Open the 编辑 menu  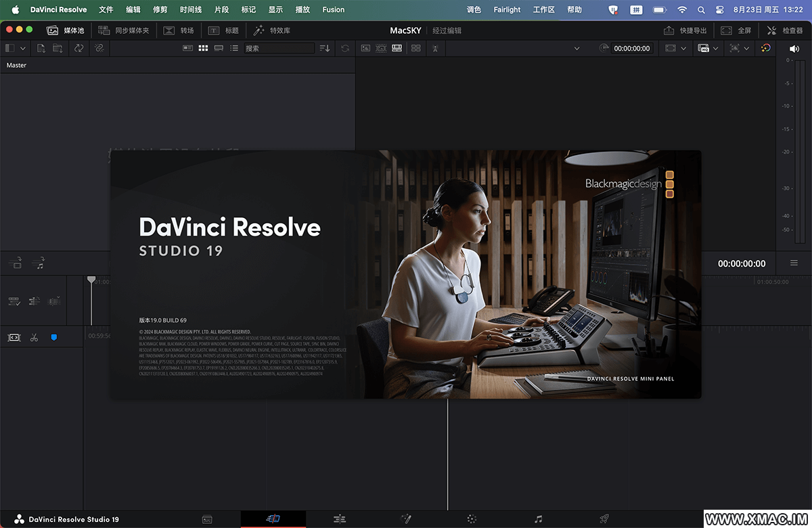pyautogui.click(x=133, y=9)
